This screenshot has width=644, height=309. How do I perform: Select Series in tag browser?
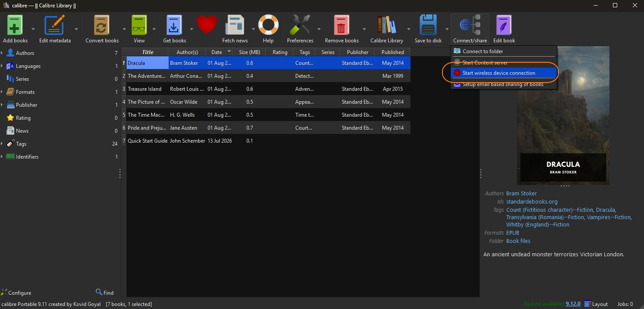(x=60, y=79)
